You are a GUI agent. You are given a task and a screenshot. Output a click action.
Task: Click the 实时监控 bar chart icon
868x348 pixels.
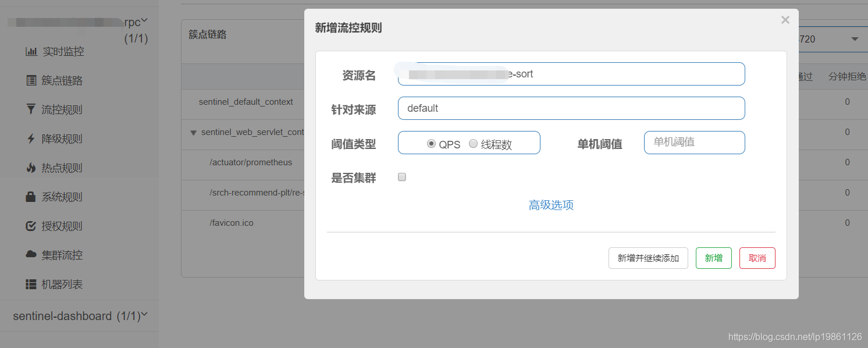tap(31, 51)
